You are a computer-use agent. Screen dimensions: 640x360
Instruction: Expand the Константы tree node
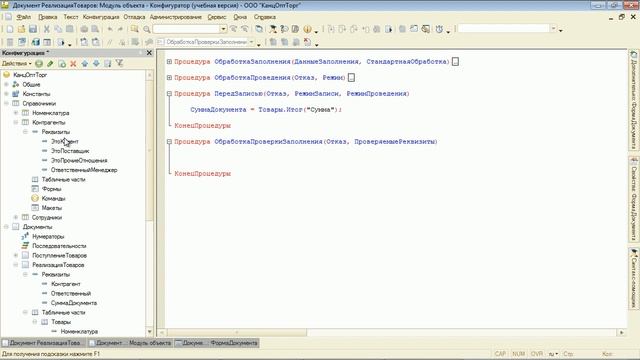point(6,93)
